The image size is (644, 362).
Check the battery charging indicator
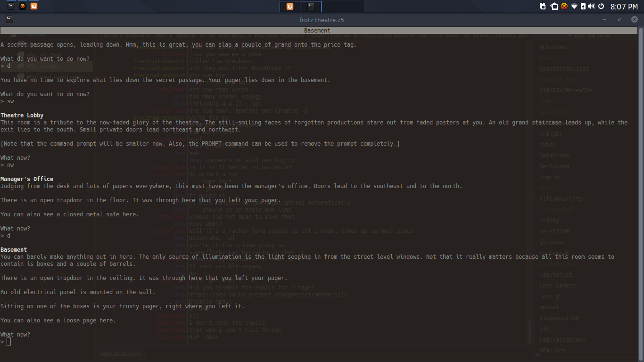click(x=583, y=6)
